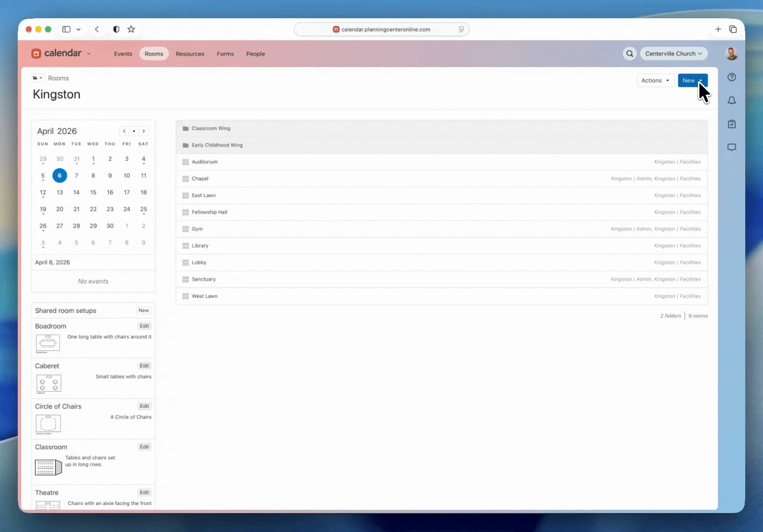Bookmark page with star icon
Image resolution: width=763 pixels, height=532 pixels.
point(131,29)
